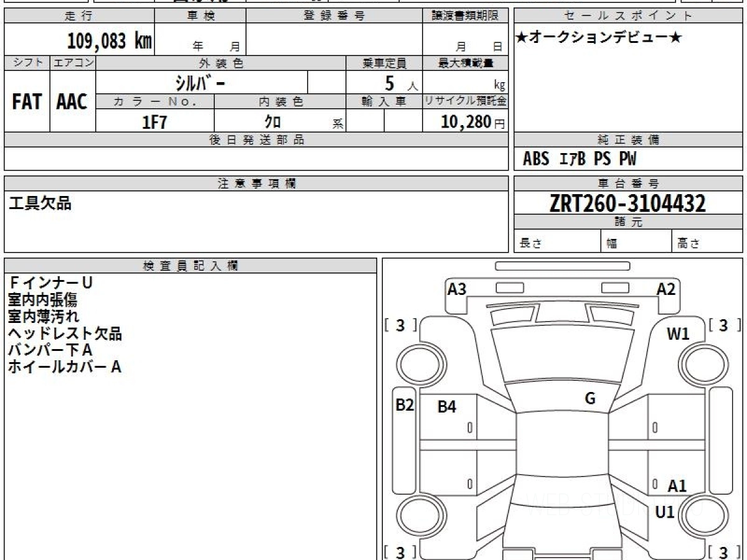
Task: Select the 高さ dimension cell
Action: pyautogui.click(x=707, y=241)
